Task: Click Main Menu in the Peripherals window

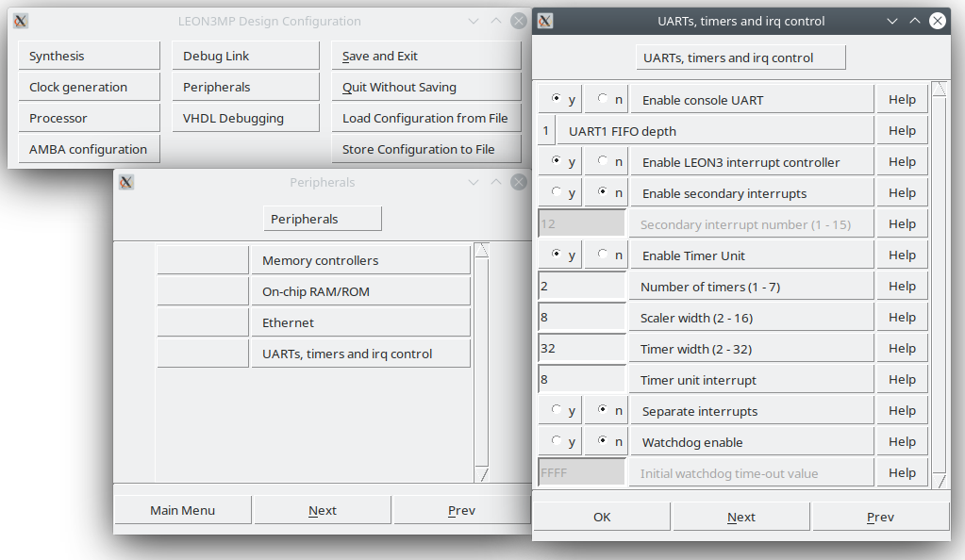Action: click(183, 510)
